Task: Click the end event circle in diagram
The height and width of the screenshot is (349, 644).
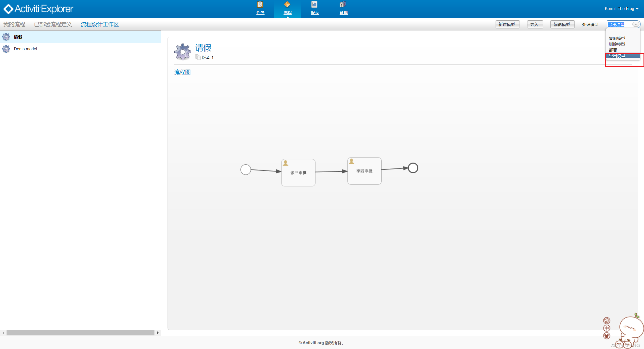Action: pyautogui.click(x=413, y=168)
